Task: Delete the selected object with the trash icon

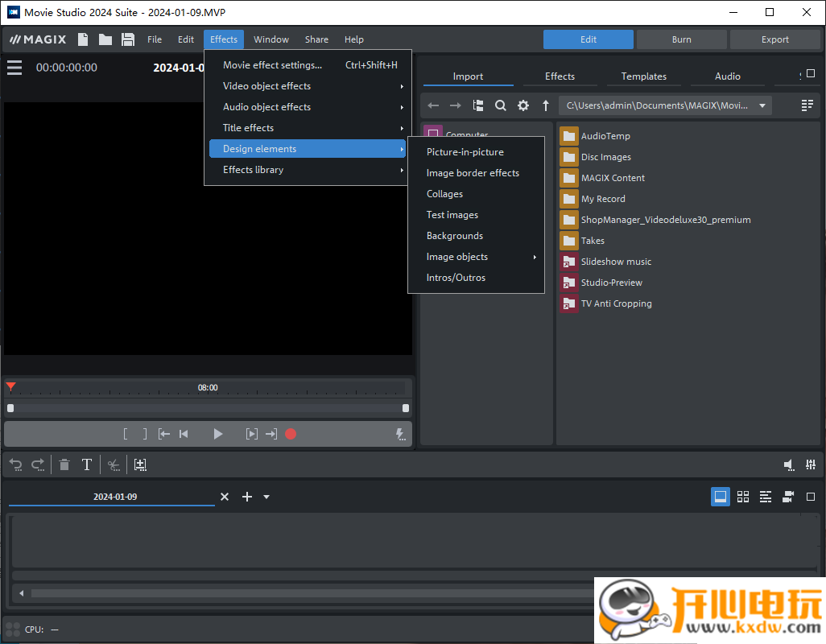Action: [x=64, y=464]
